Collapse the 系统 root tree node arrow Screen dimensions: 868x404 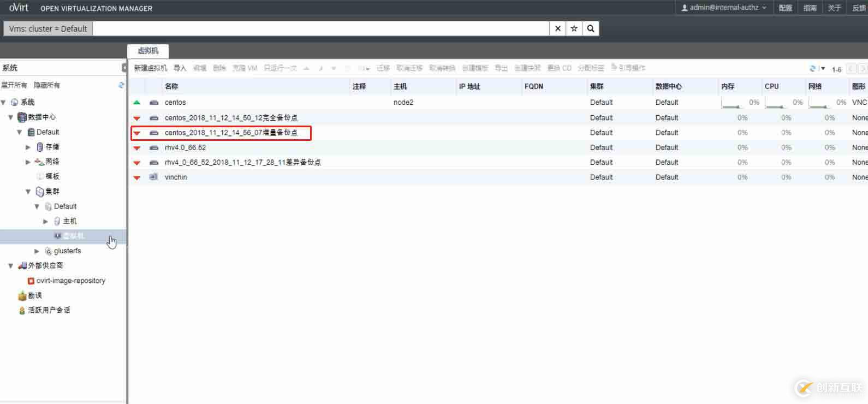[4, 102]
